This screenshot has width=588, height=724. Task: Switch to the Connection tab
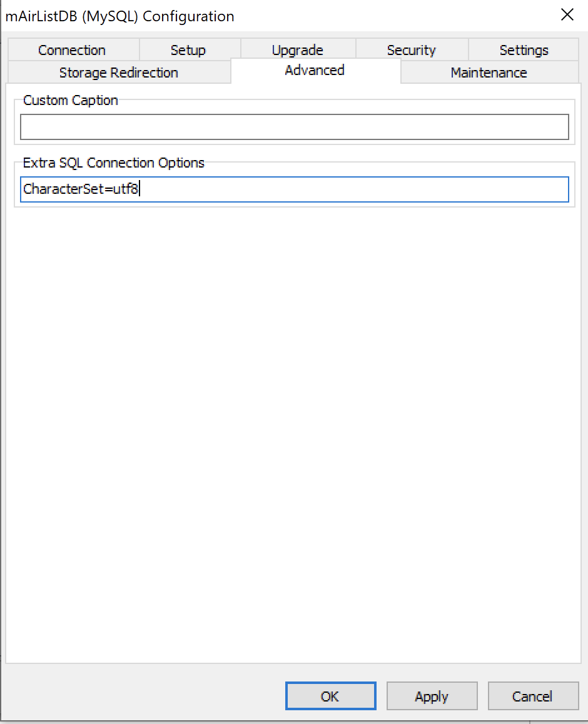coord(72,50)
